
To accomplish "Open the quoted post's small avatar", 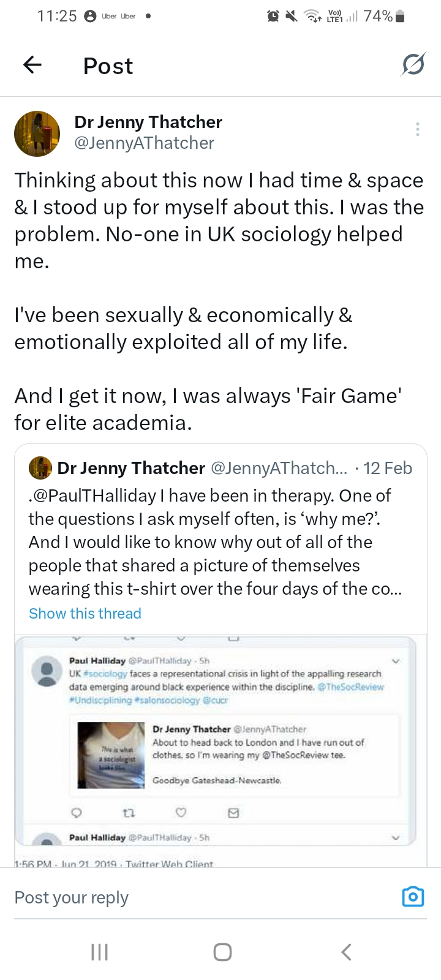I will click(40, 468).
